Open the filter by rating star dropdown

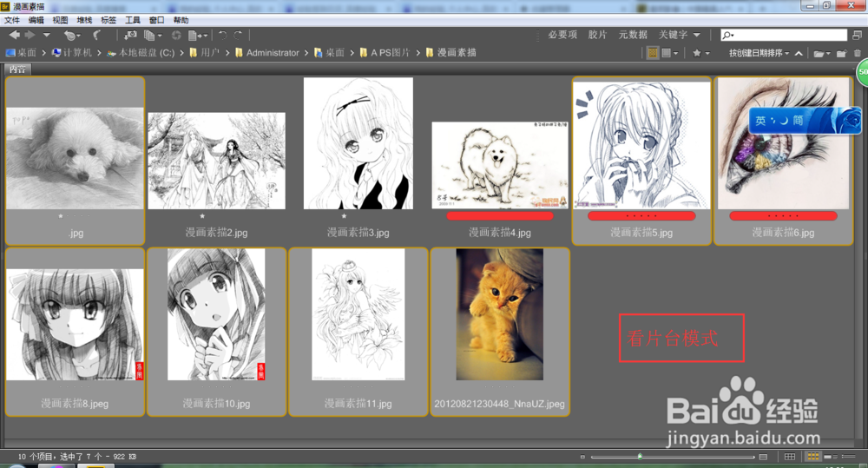coord(700,53)
